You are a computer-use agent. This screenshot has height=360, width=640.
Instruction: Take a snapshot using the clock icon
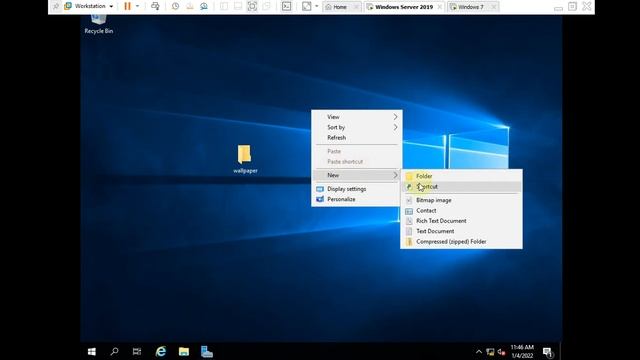pyautogui.click(x=175, y=6)
